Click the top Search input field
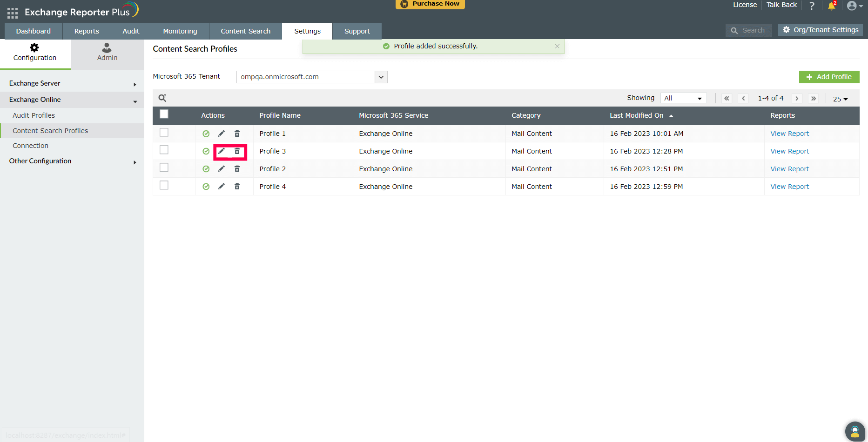 click(x=749, y=30)
